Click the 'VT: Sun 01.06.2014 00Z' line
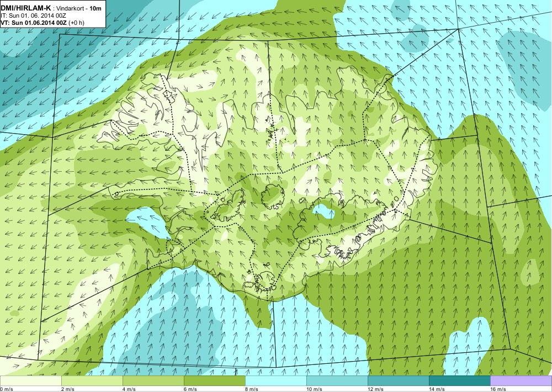 tap(34, 23)
